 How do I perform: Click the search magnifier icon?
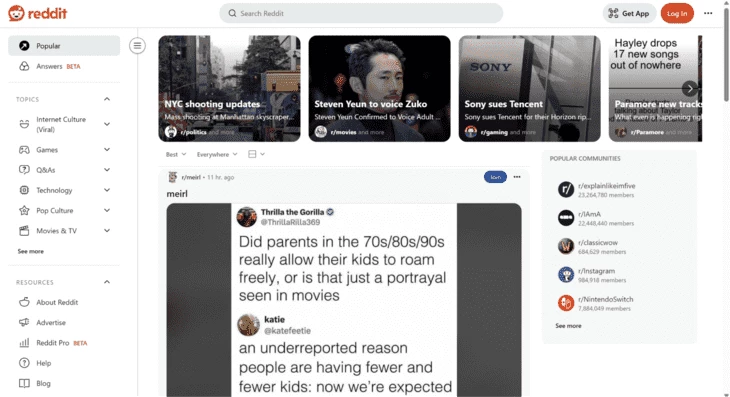coord(232,13)
